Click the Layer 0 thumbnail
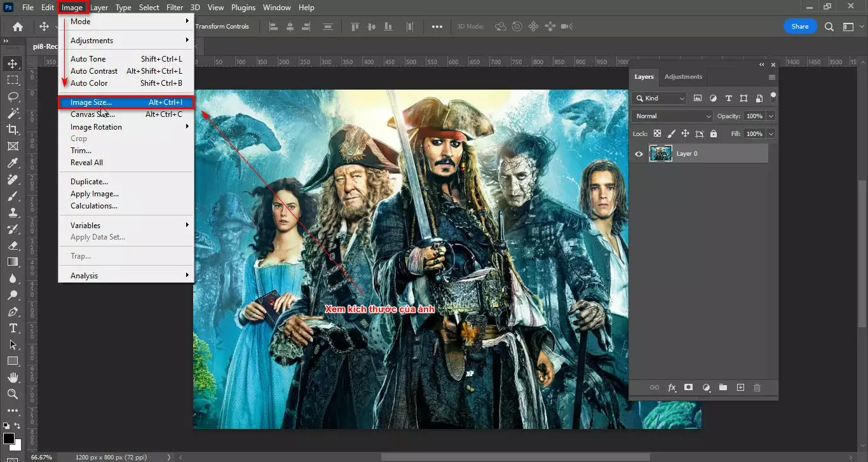 [661, 153]
